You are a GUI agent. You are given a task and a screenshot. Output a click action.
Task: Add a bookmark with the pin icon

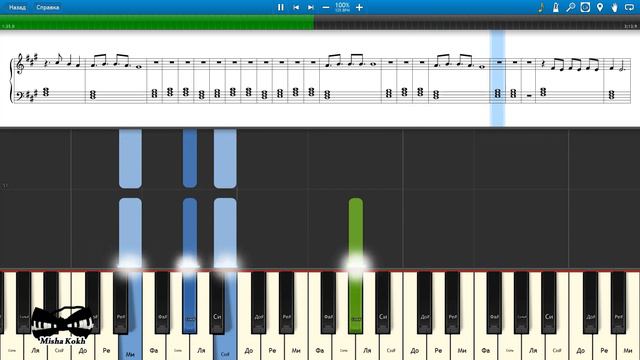pyautogui.click(x=600, y=7)
